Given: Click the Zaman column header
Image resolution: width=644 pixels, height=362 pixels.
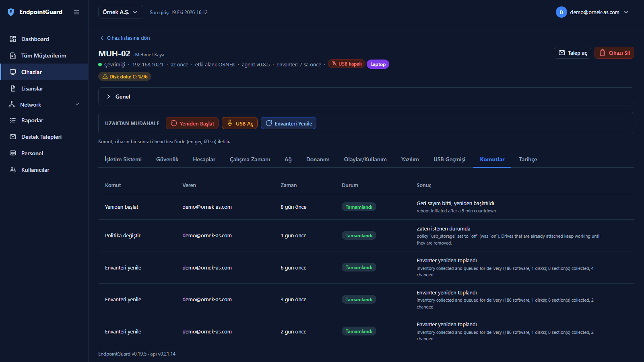Looking at the screenshot, I should click(x=289, y=185).
